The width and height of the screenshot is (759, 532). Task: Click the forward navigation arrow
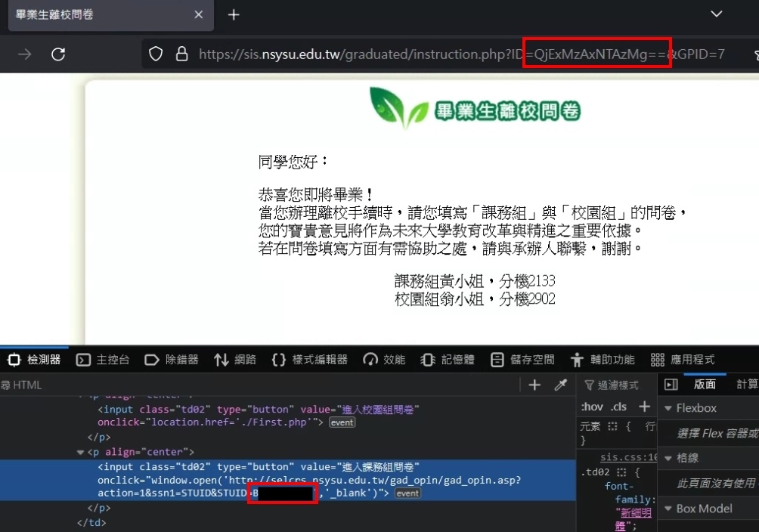pyautogui.click(x=25, y=54)
